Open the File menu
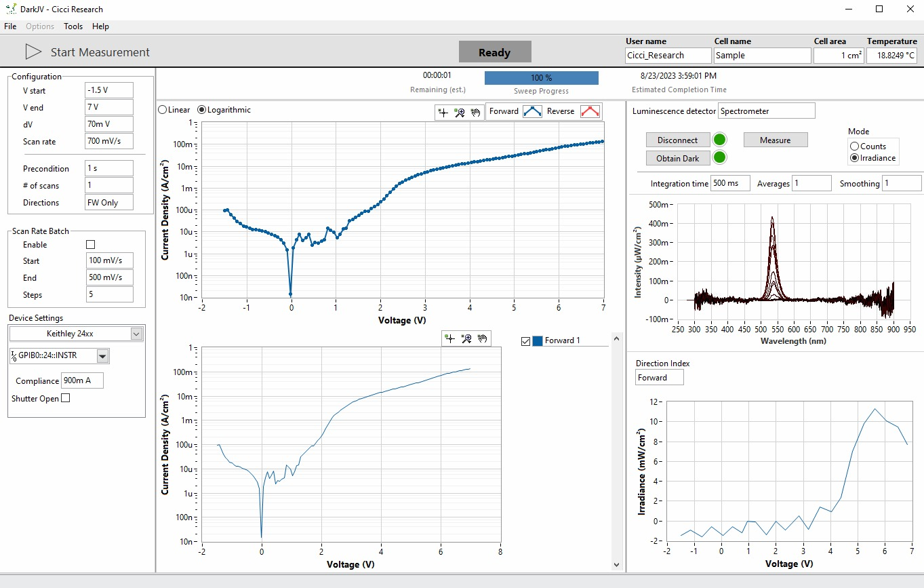 (x=10, y=26)
